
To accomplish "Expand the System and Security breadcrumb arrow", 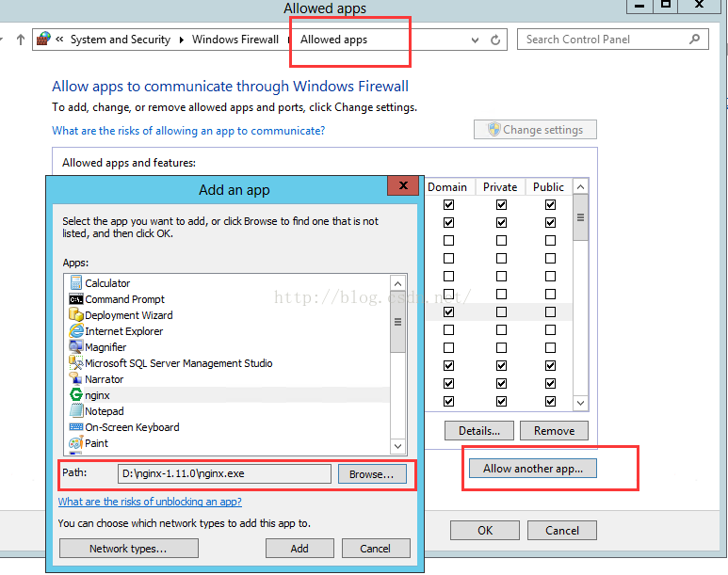I will [x=182, y=40].
